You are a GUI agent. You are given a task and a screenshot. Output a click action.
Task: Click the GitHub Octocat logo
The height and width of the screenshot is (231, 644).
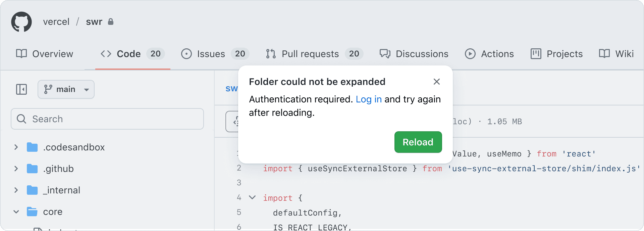coord(21,22)
